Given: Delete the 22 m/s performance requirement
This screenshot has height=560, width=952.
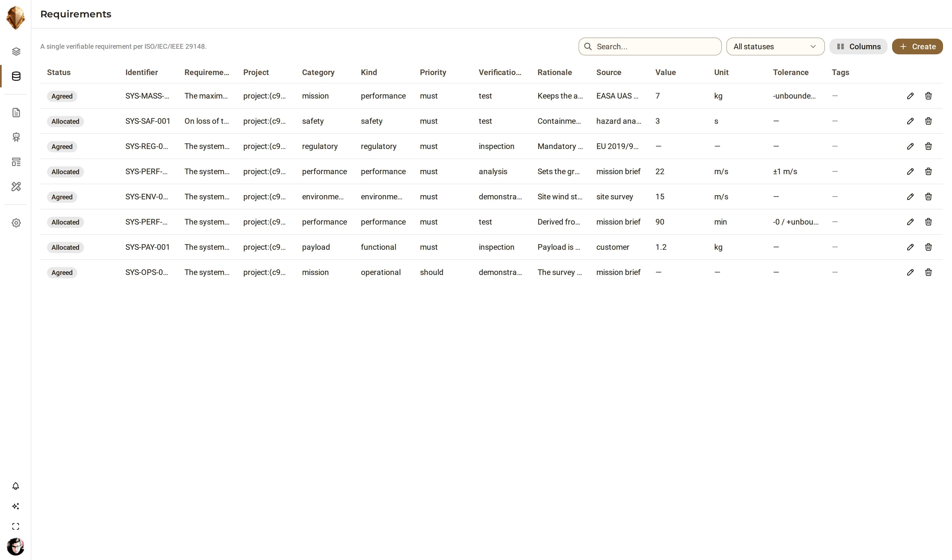Looking at the screenshot, I should (928, 172).
